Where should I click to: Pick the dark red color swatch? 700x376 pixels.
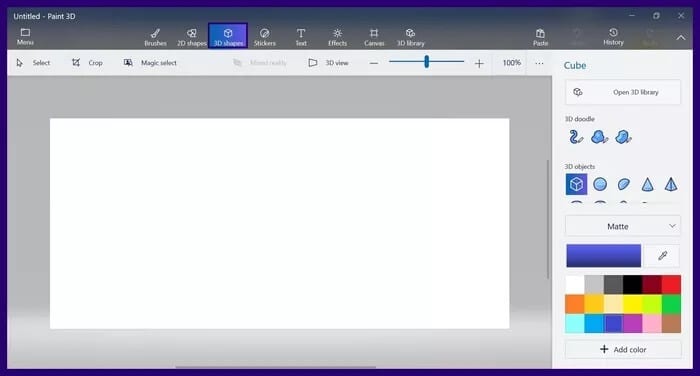click(x=652, y=284)
